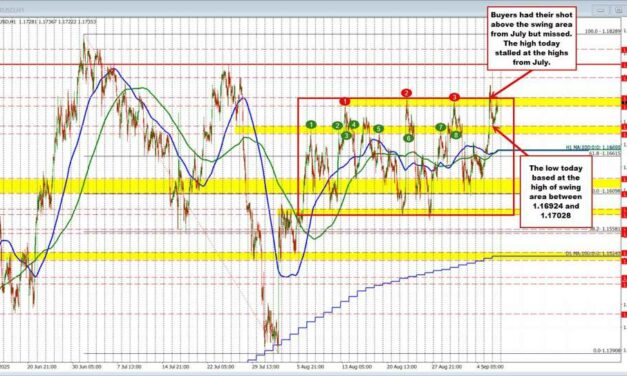Click the '4 Sep 05:00' time axis label
627x376 pixels.
pos(489,366)
